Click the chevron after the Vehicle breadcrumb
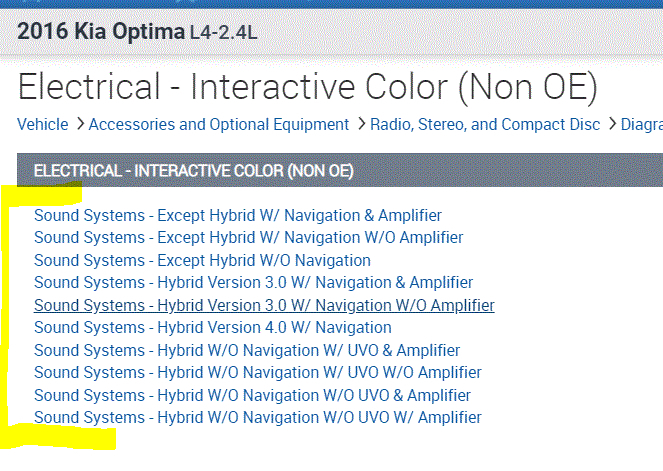 click(80, 125)
